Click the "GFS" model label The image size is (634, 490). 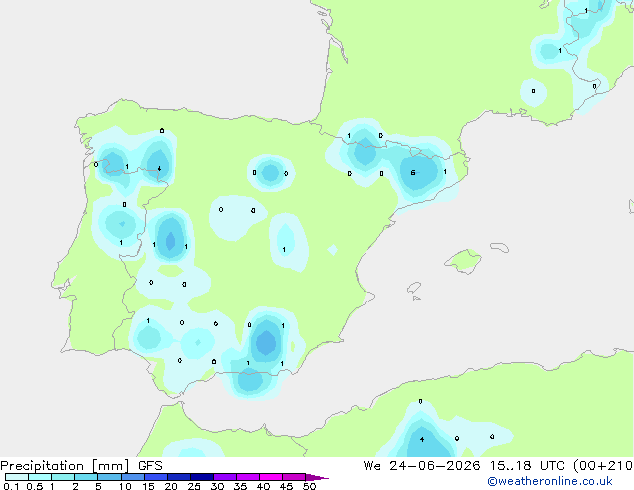pyautogui.click(x=150, y=466)
